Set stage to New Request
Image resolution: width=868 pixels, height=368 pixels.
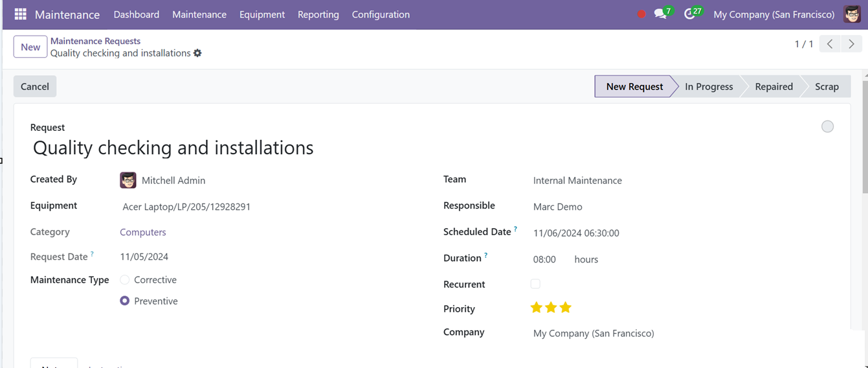[x=634, y=86]
